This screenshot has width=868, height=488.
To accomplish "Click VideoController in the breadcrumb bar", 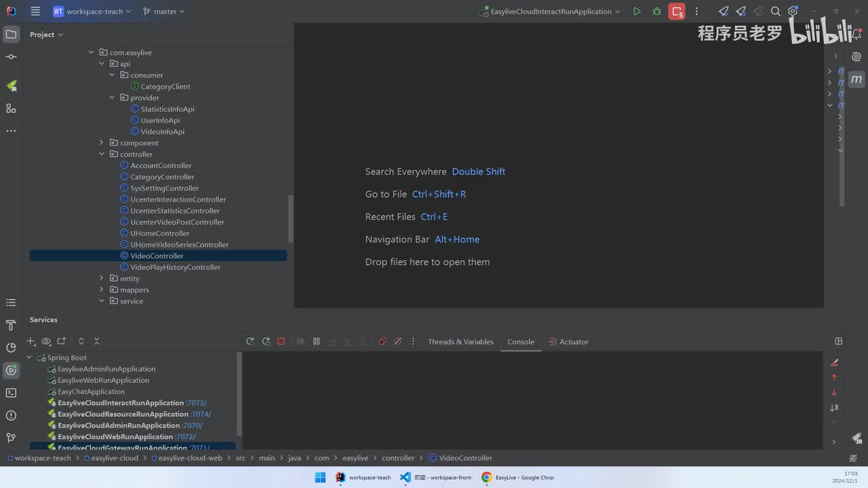I will pyautogui.click(x=460, y=458).
